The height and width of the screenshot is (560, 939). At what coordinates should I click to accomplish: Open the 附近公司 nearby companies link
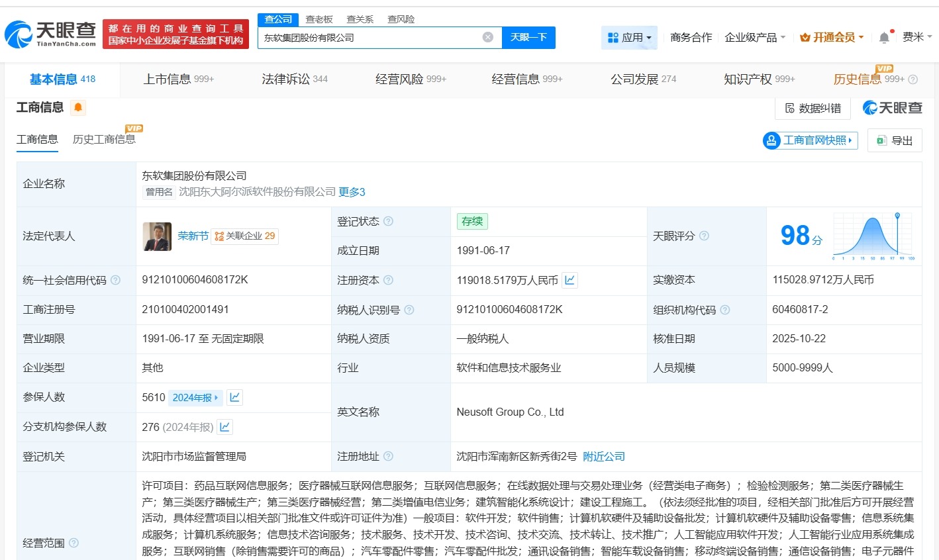[x=605, y=456]
